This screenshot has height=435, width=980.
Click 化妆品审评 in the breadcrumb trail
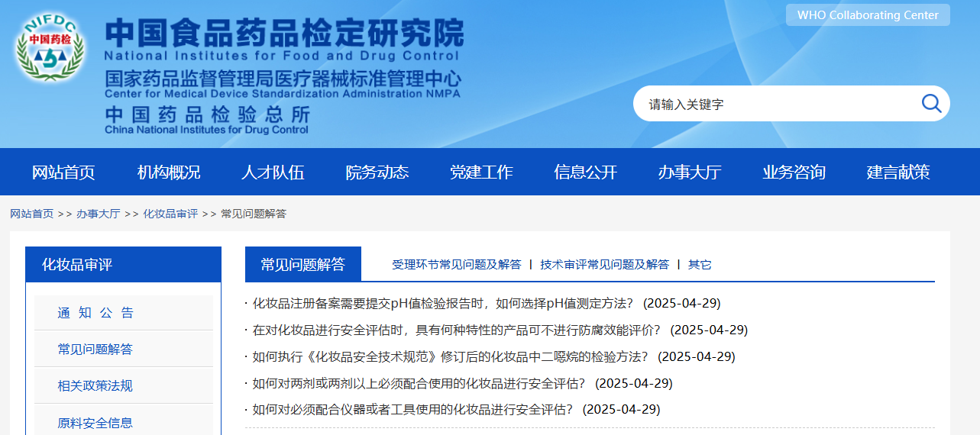coord(170,214)
